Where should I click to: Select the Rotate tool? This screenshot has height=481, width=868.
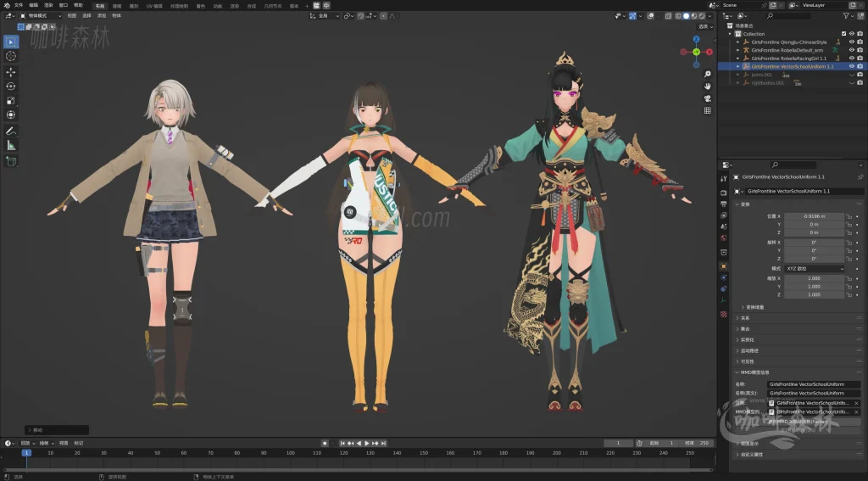click(10, 86)
